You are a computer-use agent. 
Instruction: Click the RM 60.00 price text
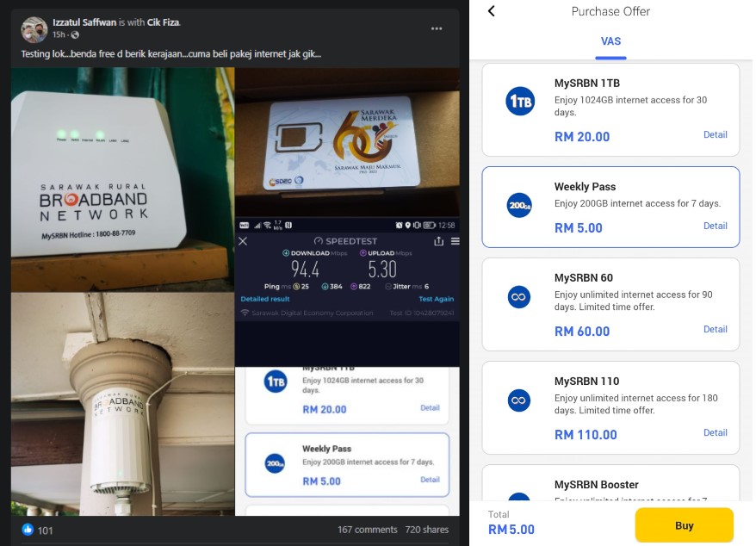tap(582, 332)
